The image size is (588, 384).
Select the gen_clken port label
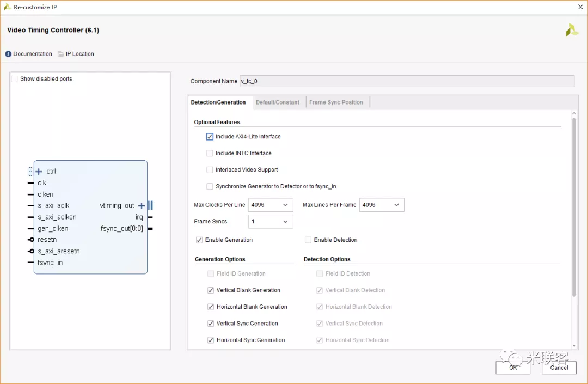(53, 229)
